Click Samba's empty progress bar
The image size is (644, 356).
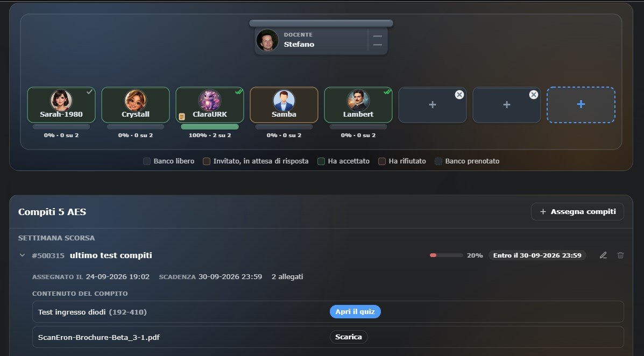(x=284, y=126)
